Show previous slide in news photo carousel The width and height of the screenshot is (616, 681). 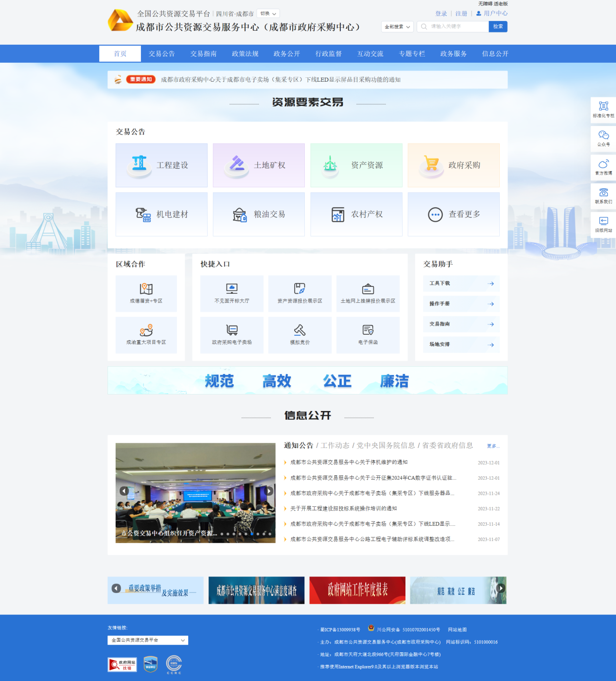click(124, 491)
